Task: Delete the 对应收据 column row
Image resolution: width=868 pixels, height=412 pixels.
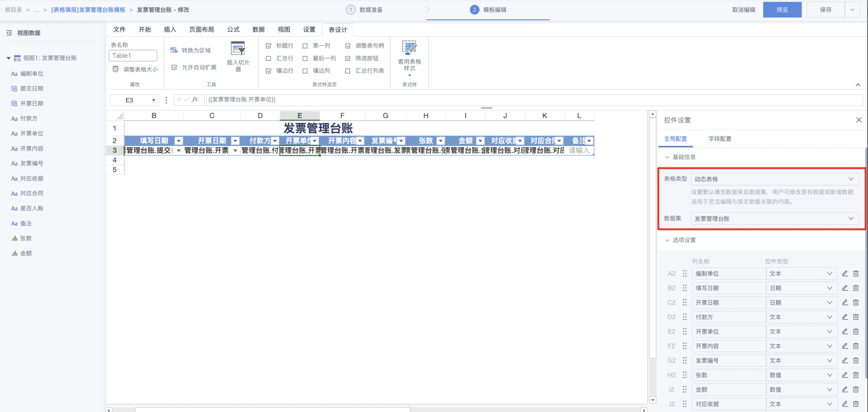Action: point(856,403)
